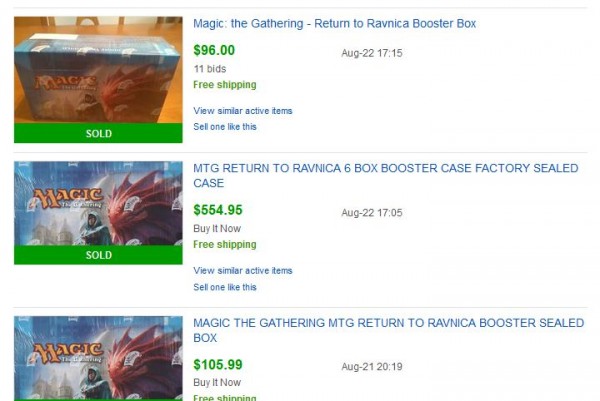Image resolution: width=600 pixels, height=401 pixels.
Task: Click the Aug-22 17:05 sale date
Action: tap(371, 213)
